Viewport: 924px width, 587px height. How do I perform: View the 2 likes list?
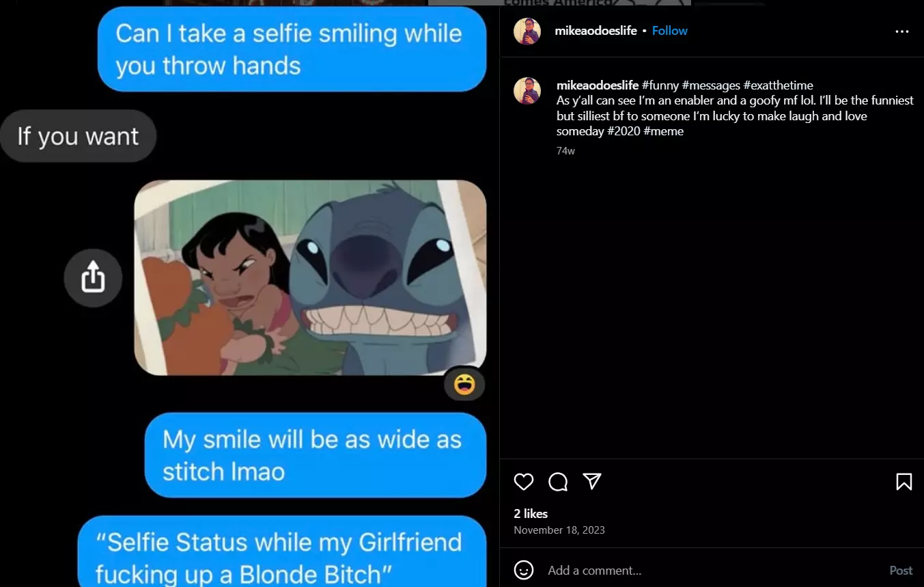click(x=531, y=514)
